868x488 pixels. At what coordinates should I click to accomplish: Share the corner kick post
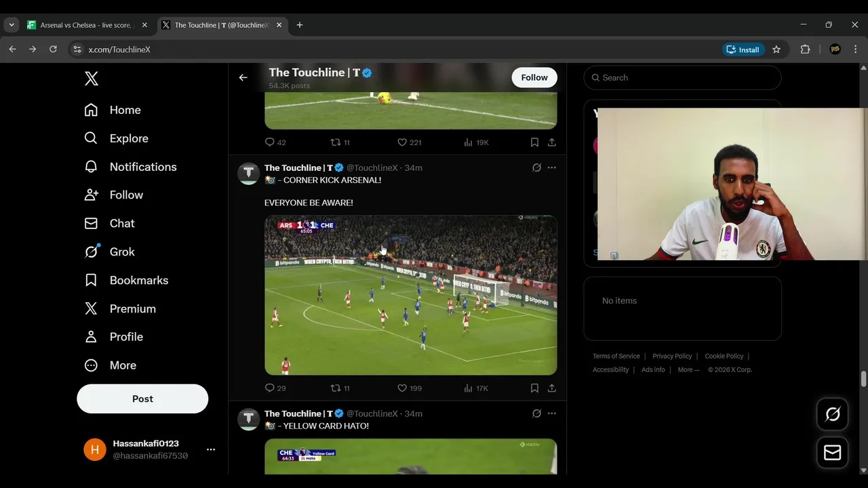click(x=552, y=388)
